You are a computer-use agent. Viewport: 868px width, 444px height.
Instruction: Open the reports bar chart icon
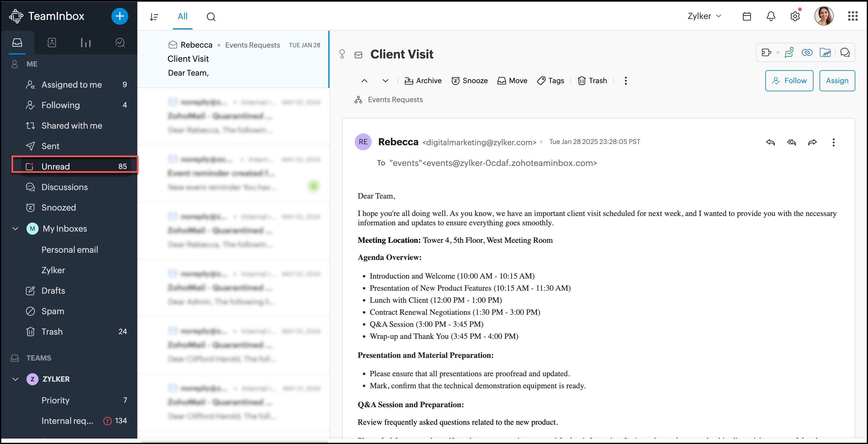[86, 42]
